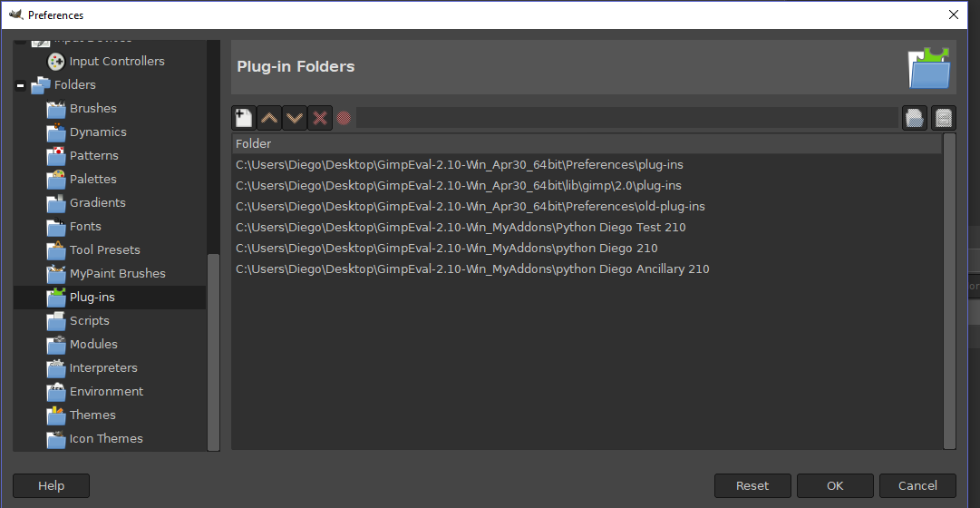Open Interpreters folder settings

click(x=103, y=368)
